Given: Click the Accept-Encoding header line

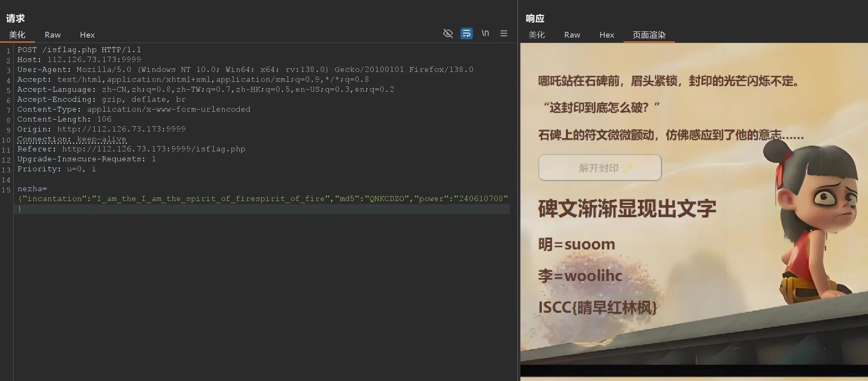Looking at the screenshot, I should pos(101,99).
